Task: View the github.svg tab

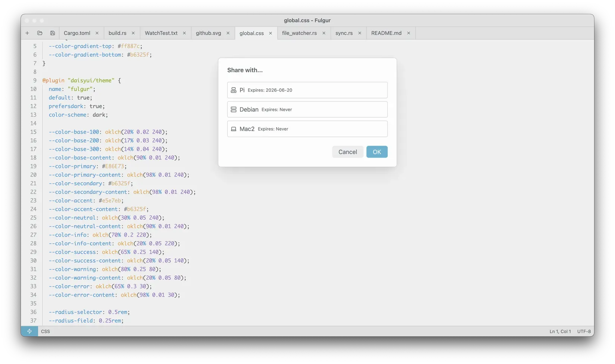Action: [208, 33]
